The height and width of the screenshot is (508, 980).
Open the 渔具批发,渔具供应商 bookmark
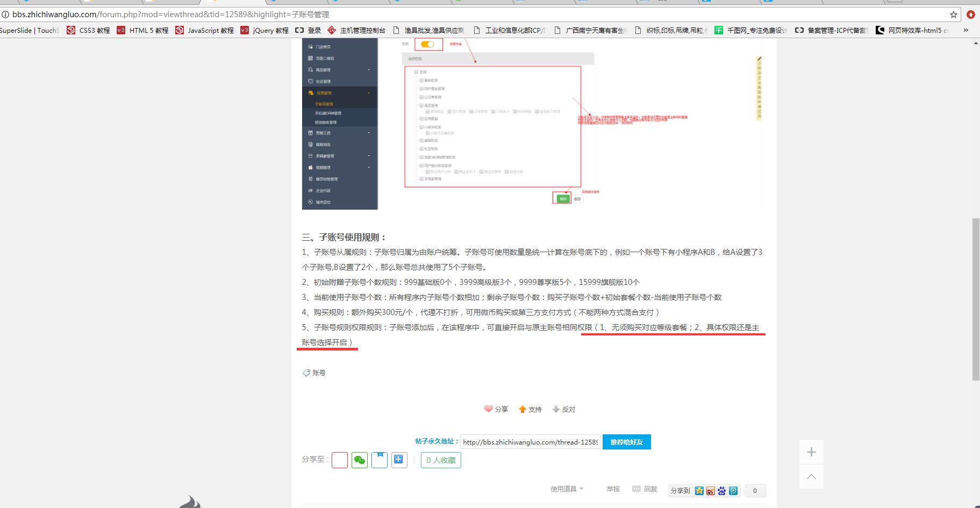coord(428,30)
